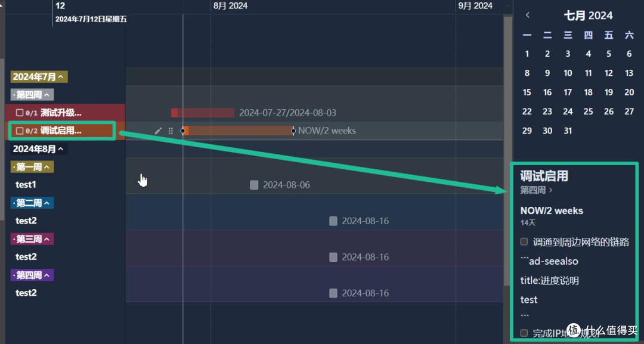Click the right endpoint dot of the orange bar
Screen dimensions: 644x344
pyautogui.click(x=293, y=131)
